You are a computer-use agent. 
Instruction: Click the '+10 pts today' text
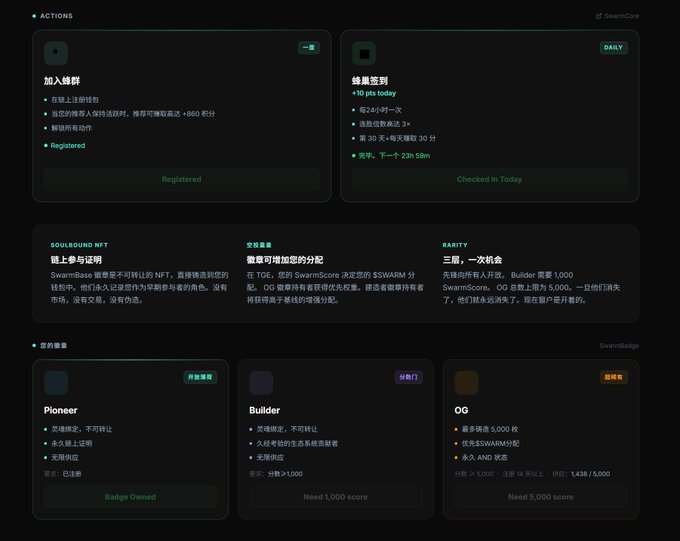pyautogui.click(x=374, y=93)
